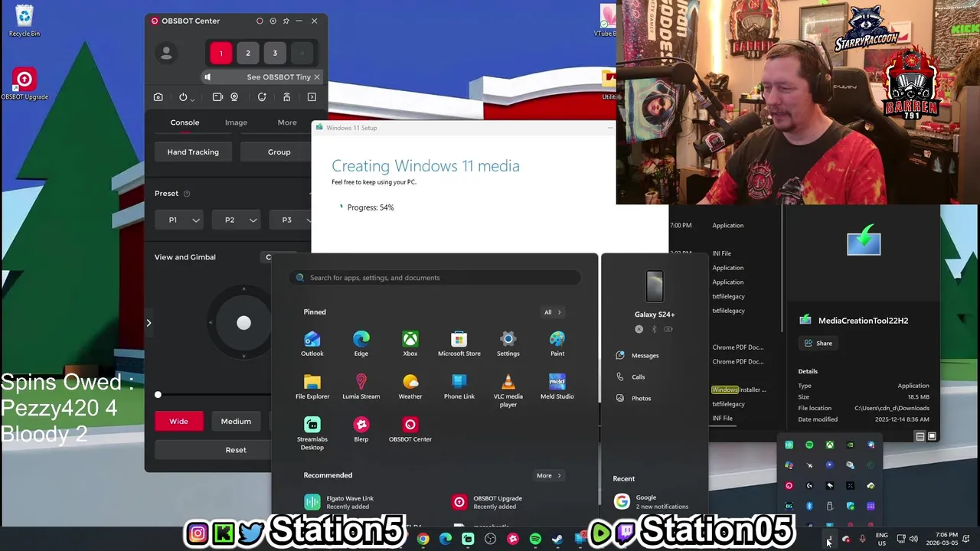
Task: Click the MediaCreationTool22H2 preview thumbnail
Action: [x=864, y=240]
